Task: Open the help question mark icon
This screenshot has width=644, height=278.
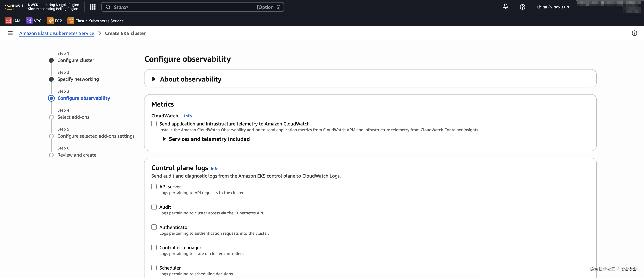Action: point(522,7)
